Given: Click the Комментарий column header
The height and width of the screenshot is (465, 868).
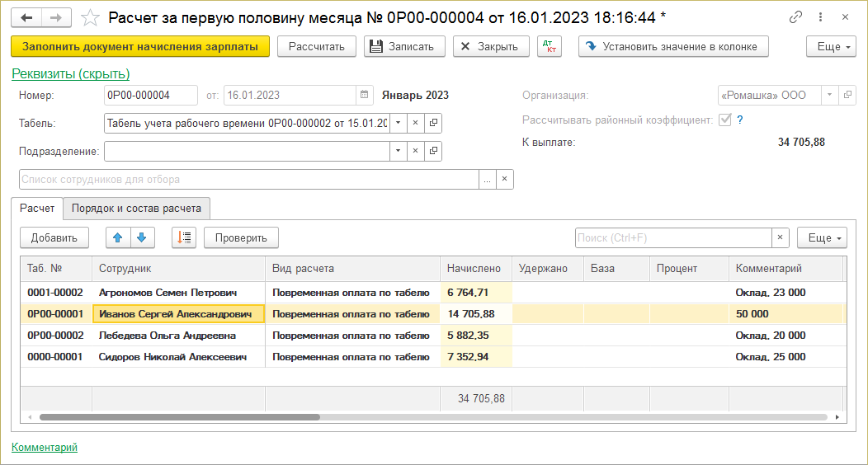Looking at the screenshot, I should (786, 269).
